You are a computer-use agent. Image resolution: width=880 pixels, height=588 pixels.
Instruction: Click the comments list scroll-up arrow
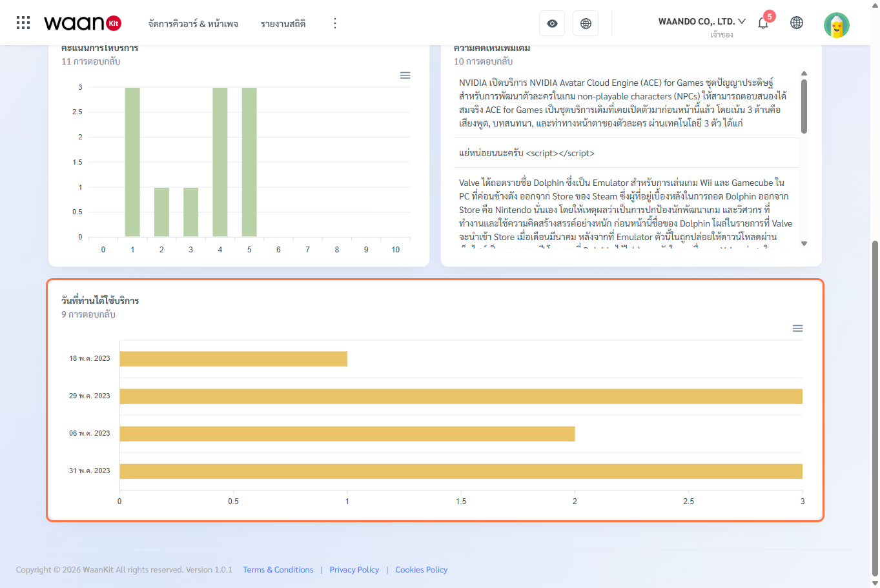click(x=804, y=73)
